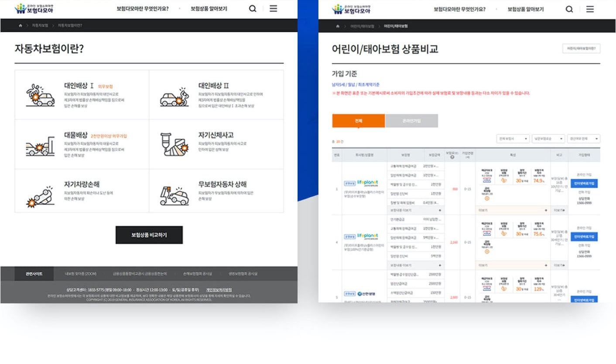Click the 무보험자동차 상해 tow-truck icon

tap(174, 195)
